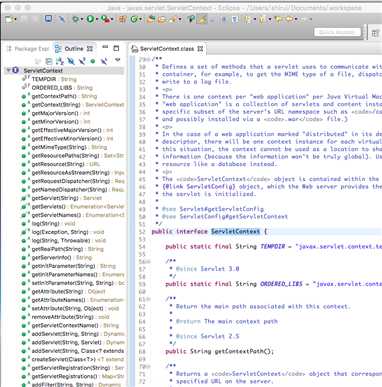
Task: Switch to the Package Explorer tab
Action: coord(28,49)
